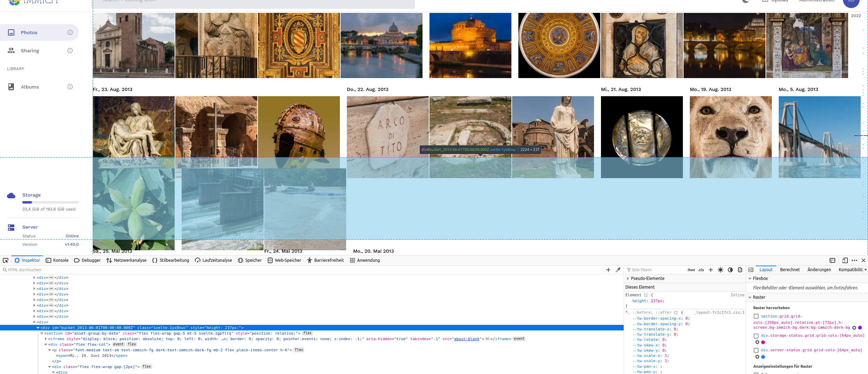Click the Storage cloud icon
This screenshot has height=374, width=868.
point(11,196)
